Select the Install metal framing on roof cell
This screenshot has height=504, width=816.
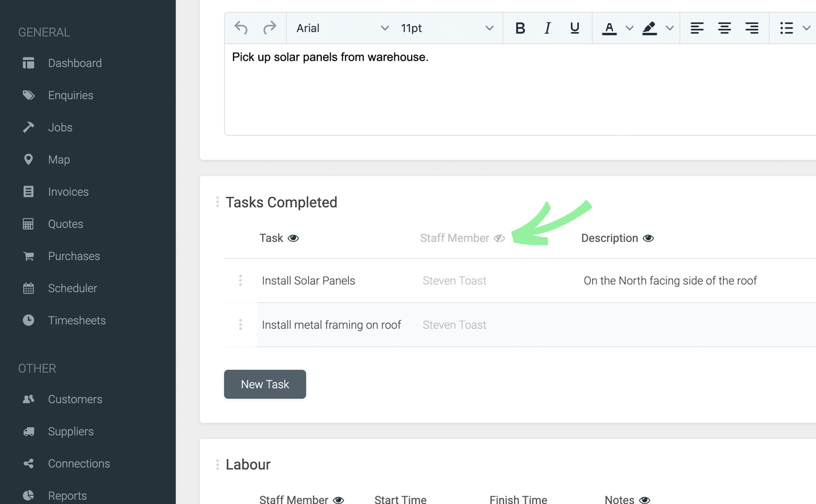[x=331, y=325]
